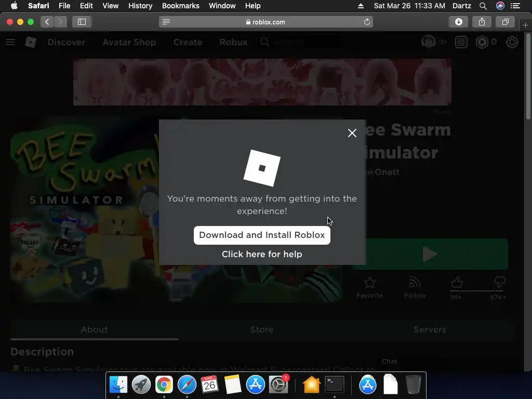The height and width of the screenshot is (399, 532).
Task: Launch Google Chrome from the Dock
Action: 164,384
